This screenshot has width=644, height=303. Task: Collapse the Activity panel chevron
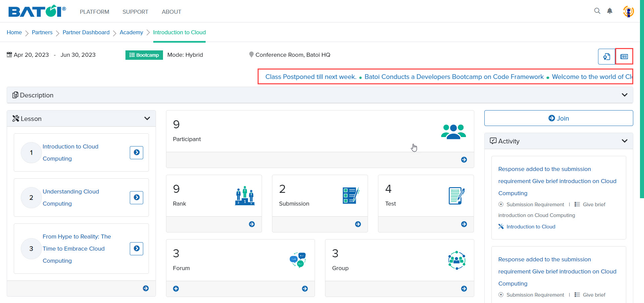[624, 141]
